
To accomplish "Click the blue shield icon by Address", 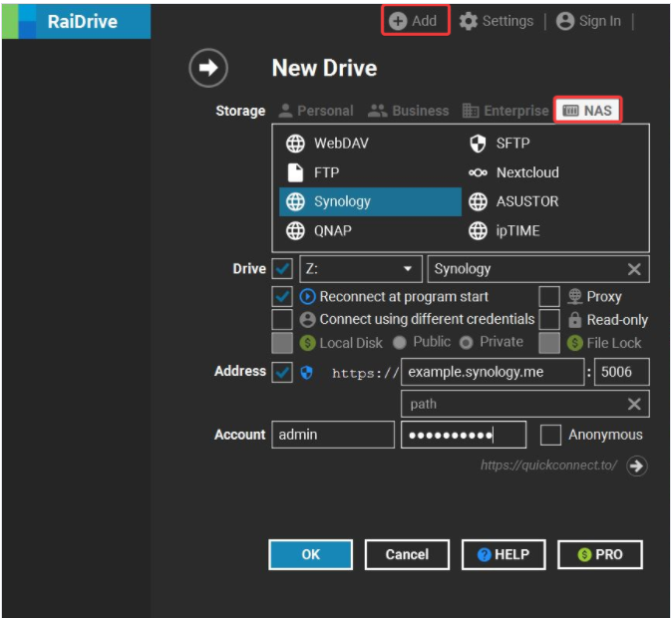I will pos(306,373).
